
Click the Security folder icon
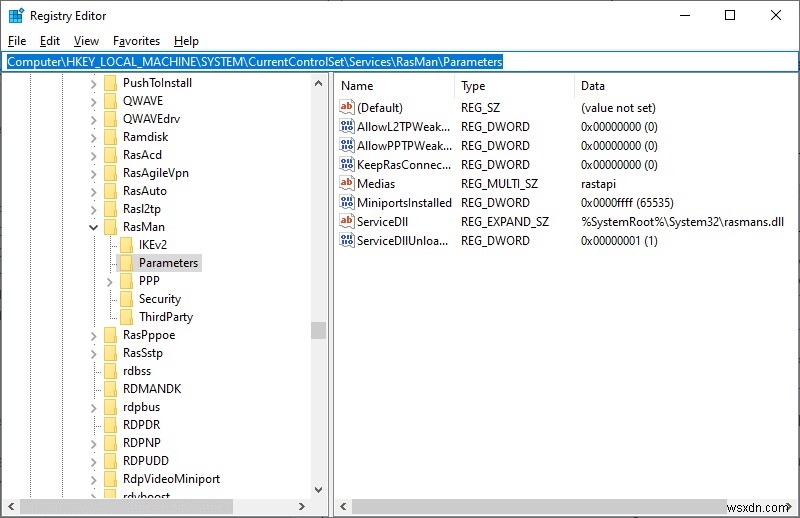tap(127, 299)
